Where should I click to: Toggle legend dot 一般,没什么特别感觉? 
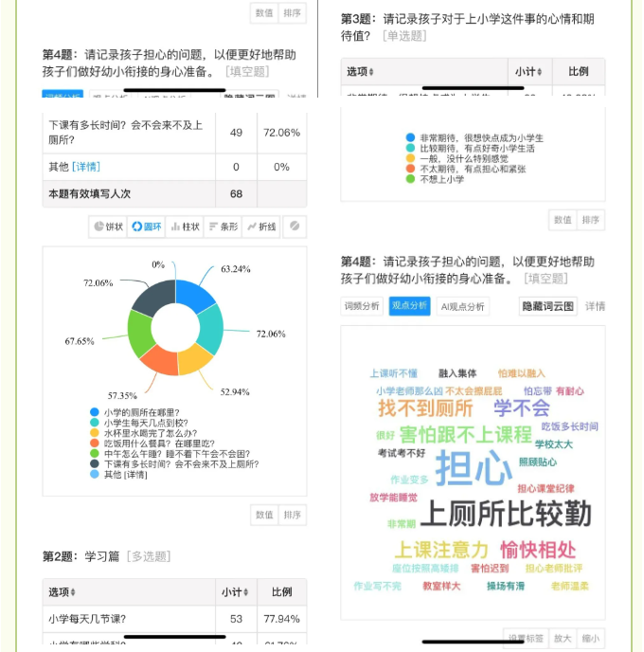click(410, 158)
